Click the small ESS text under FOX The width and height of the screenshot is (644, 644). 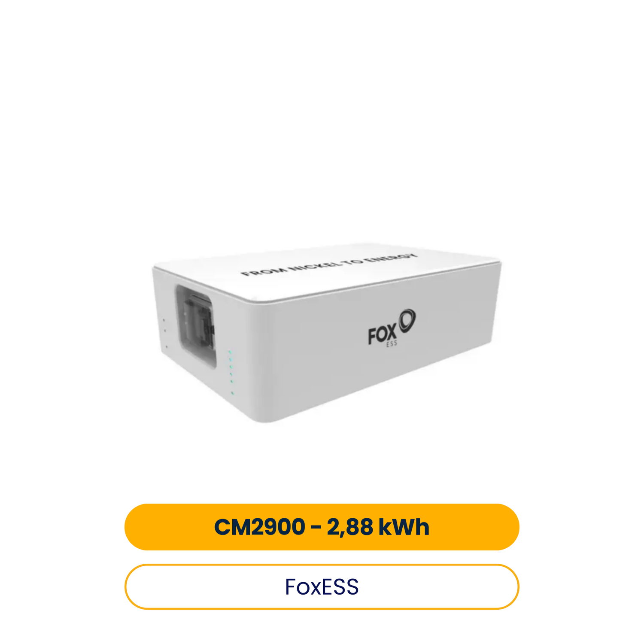(x=392, y=344)
